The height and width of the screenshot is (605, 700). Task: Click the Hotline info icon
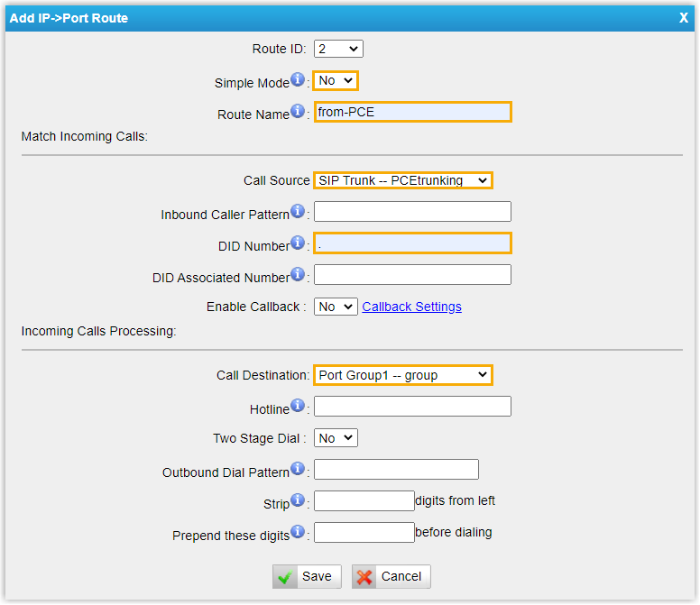pos(298,406)
